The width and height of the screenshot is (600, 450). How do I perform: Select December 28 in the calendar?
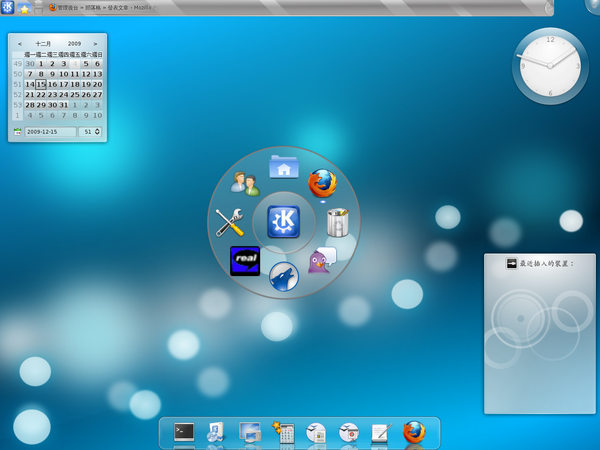(x=30, y=105)
